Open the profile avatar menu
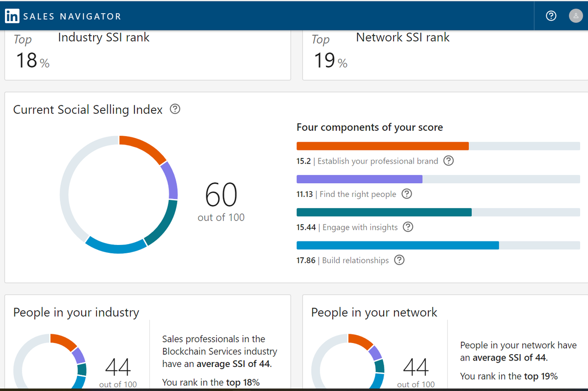The width and height of the screenshot is (588, 391). (576, 16)
